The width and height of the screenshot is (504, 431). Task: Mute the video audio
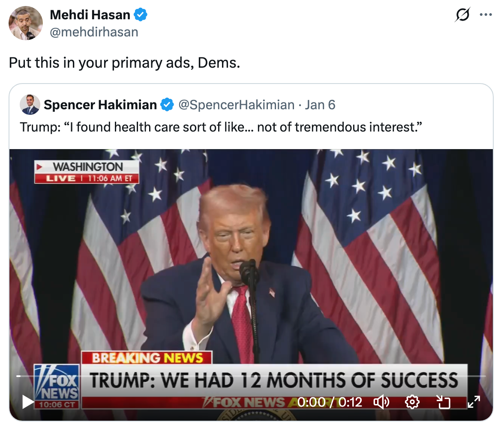click(381, 402)
